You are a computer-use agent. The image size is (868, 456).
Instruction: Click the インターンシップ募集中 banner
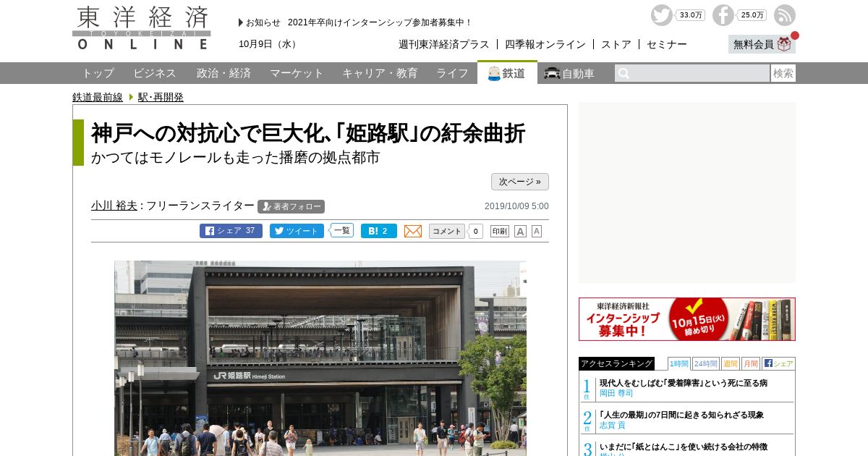[687, 319]
